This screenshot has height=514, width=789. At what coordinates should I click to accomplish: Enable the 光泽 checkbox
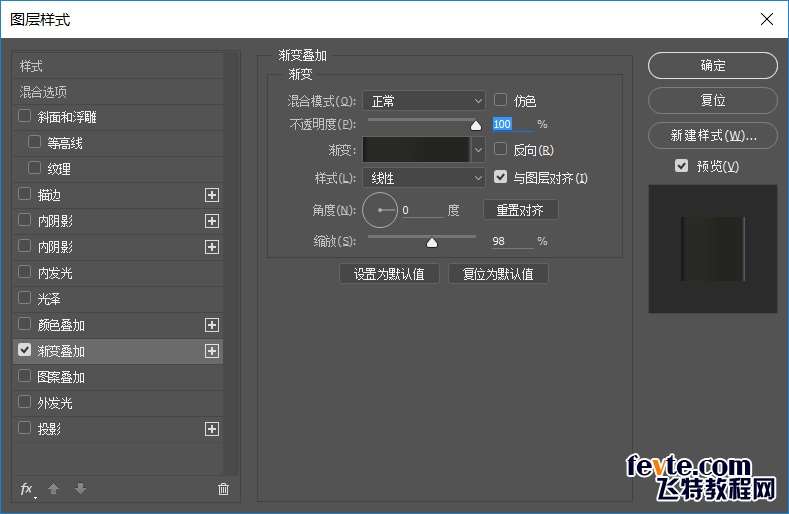click(x=24, y=298)
